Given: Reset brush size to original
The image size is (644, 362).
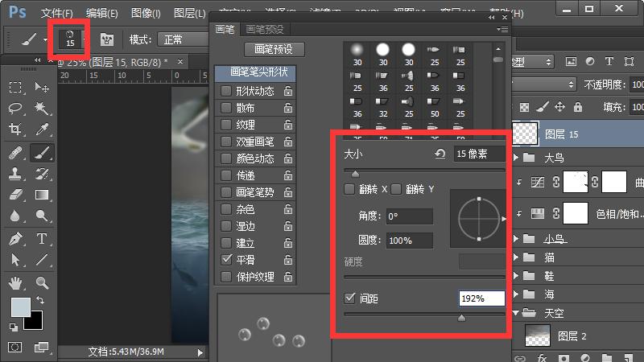Looking at the screenshot, I should pos(440,154).
